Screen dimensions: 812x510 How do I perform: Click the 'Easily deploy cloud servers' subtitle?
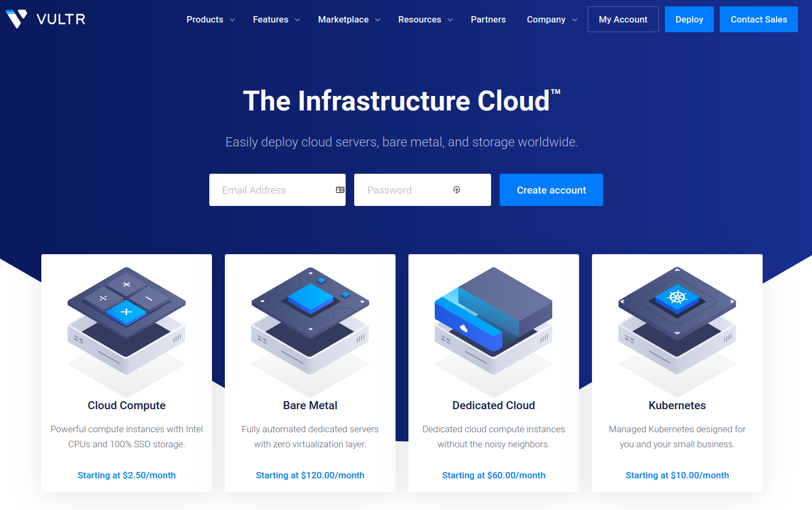(x=401, y=142)
